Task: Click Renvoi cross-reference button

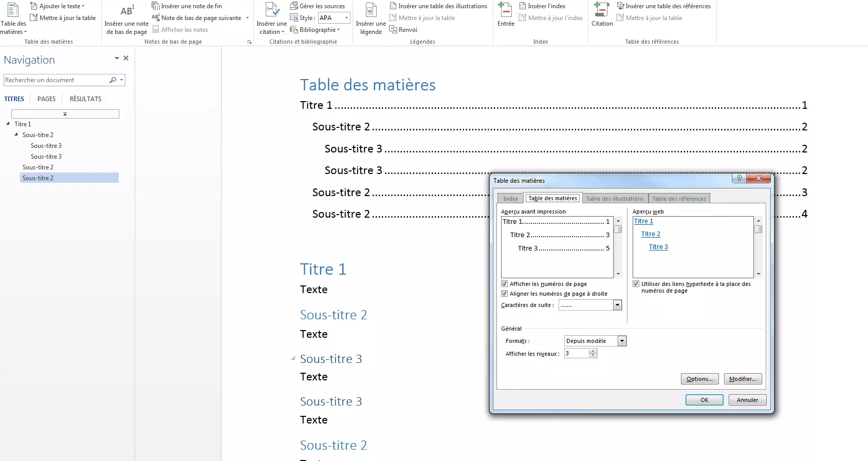Action: pos(403,30)
